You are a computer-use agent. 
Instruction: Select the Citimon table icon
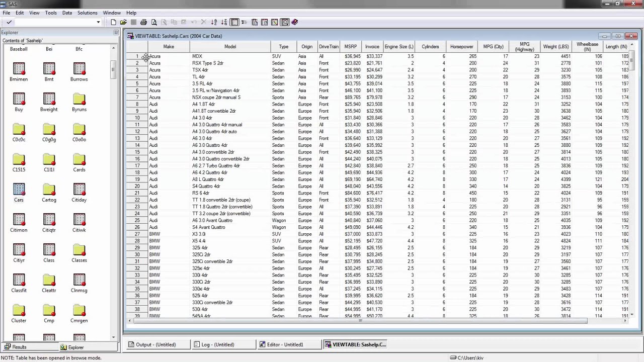19,220
